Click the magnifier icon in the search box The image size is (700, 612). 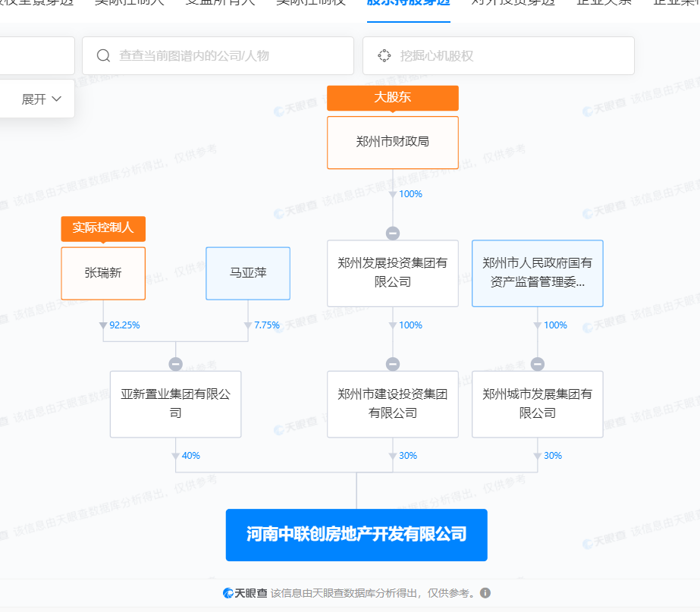coord(103,56)
